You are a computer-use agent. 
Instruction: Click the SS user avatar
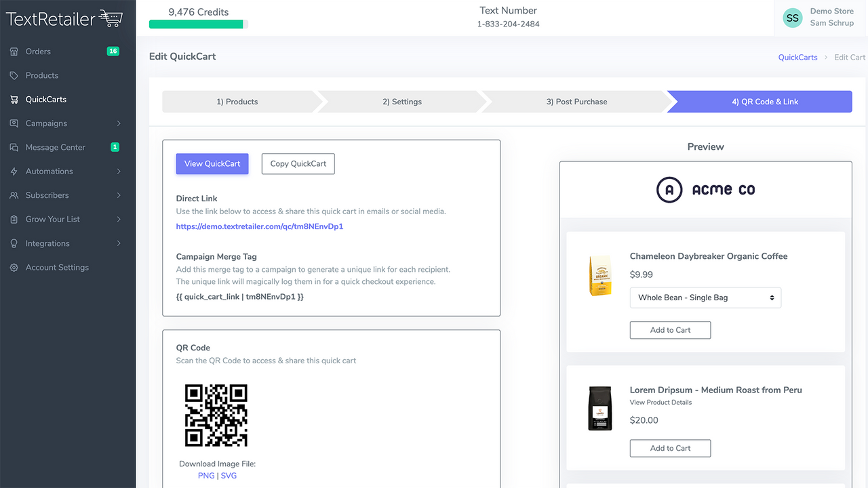click(792, 18)
